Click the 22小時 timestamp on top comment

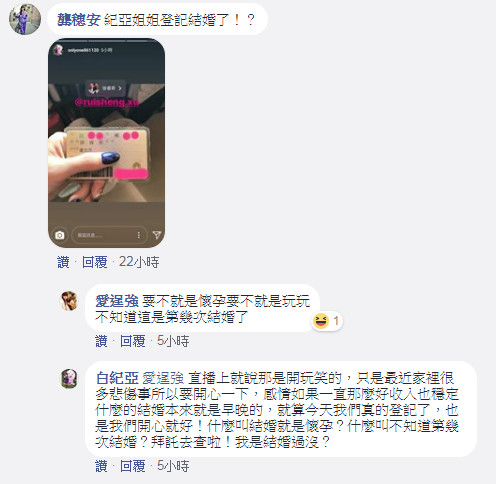click(x=139, y=262)
